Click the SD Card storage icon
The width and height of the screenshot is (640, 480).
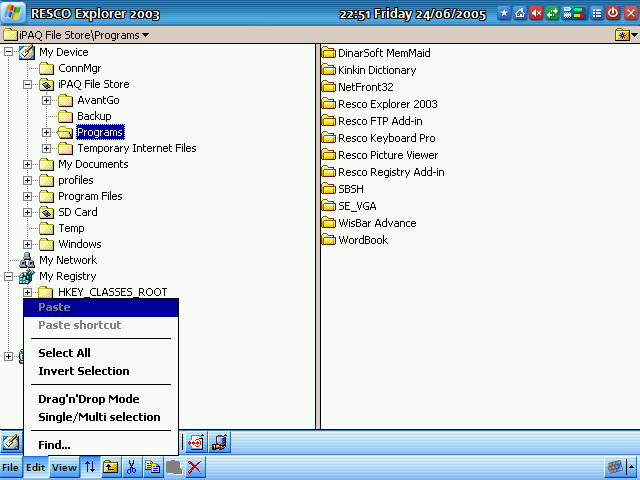click(47, 212)
